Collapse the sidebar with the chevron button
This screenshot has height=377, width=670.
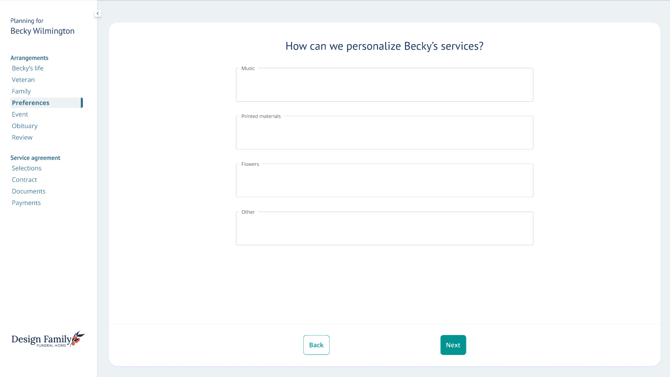tap(97, 14)
